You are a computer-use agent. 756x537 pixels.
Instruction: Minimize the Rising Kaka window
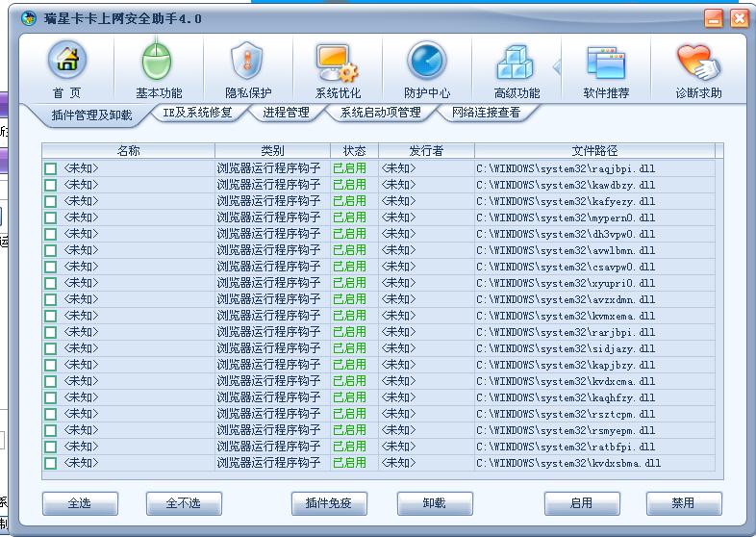tap(713, 18)
